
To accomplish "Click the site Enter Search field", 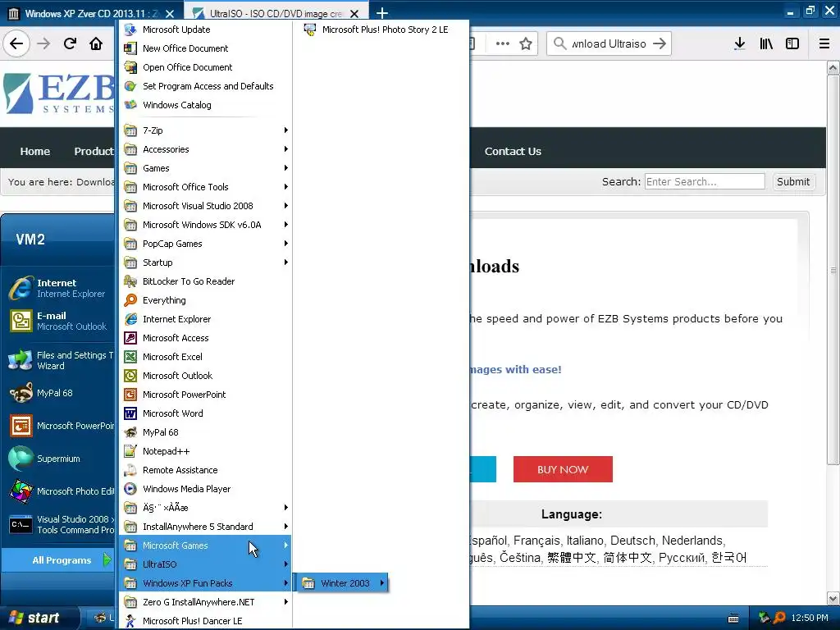I will [x=705, y=181].
